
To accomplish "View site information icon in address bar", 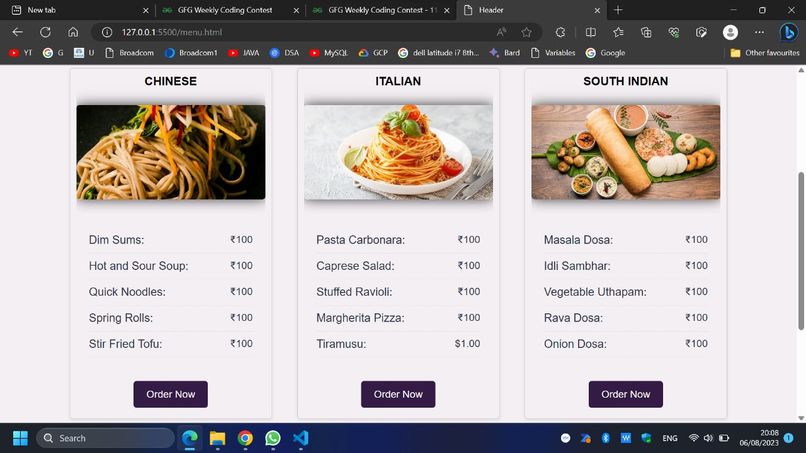I will (x=107, y=32).
